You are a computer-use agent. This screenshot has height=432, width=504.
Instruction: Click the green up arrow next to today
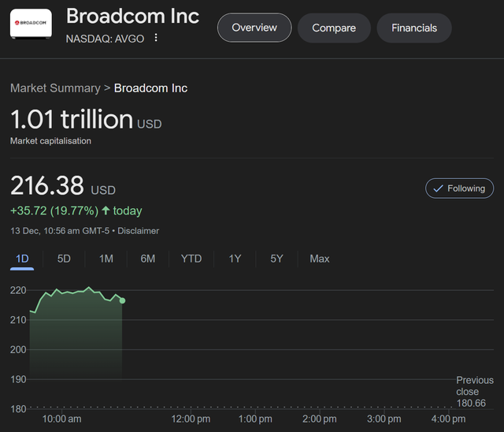click(x=106, y=210)
